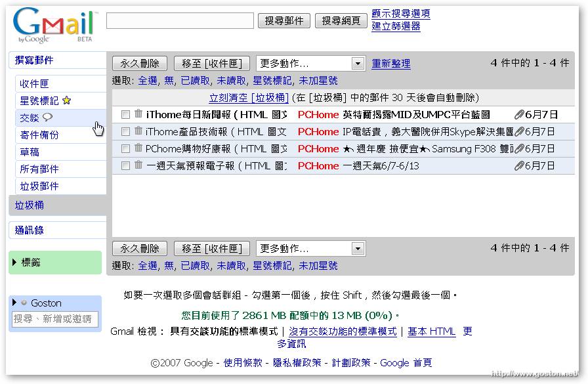Image resolution: width=588 pixels, height=384 pixels.
Task: Click the Goston chat name
Action: click(x=46, y=303)
